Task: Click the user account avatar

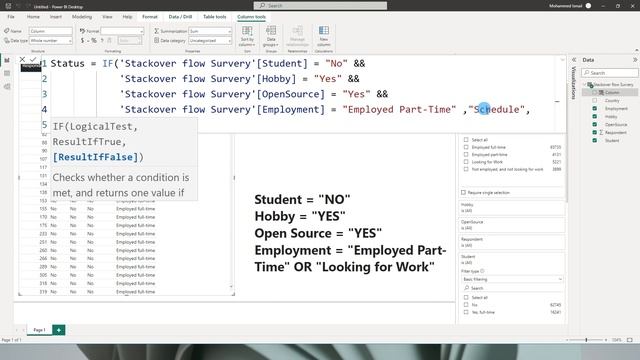Action: pos(588,6)
